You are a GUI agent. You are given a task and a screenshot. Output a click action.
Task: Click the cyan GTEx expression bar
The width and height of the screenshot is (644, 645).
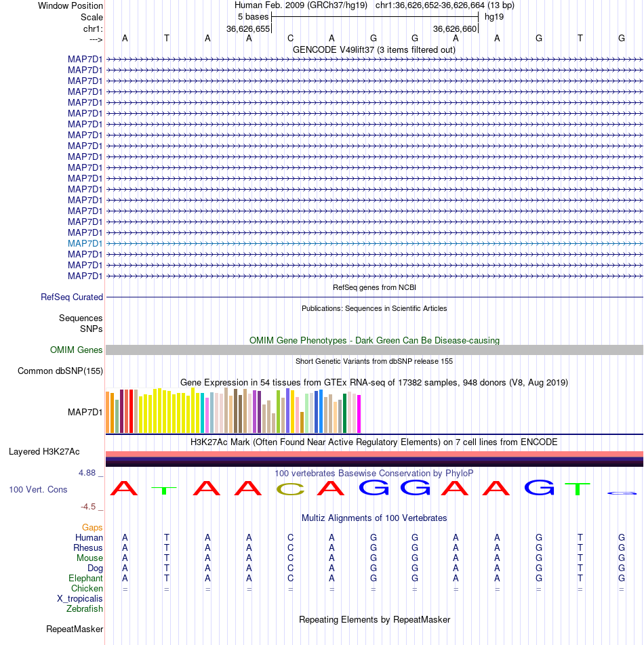point(203,413)
